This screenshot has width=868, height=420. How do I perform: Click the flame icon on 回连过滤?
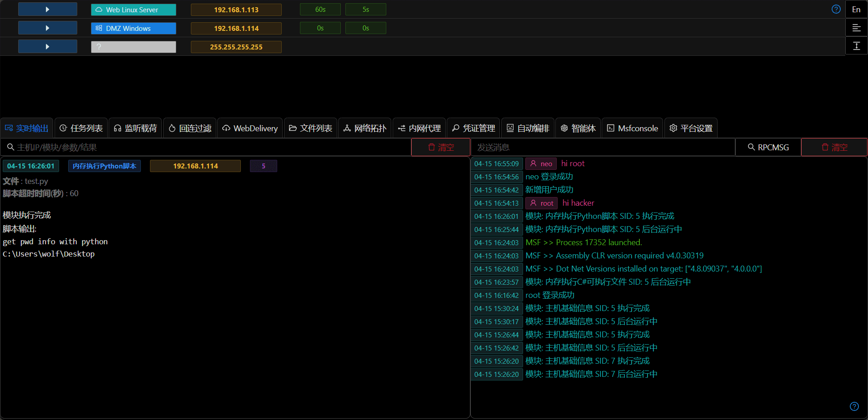tap(172, 128)
